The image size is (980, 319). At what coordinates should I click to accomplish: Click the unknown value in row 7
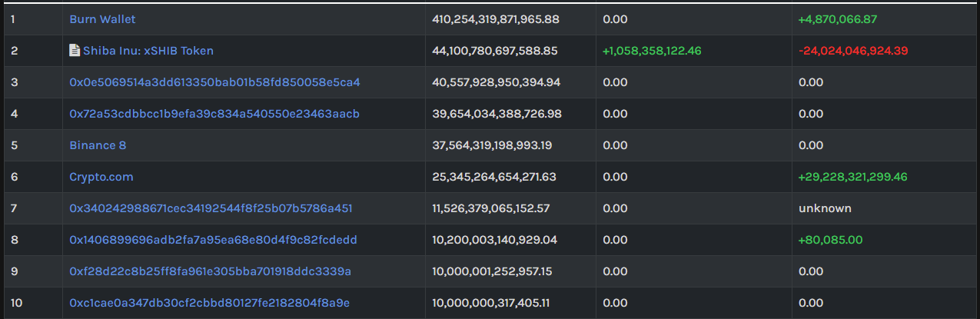tap(825, 208)
